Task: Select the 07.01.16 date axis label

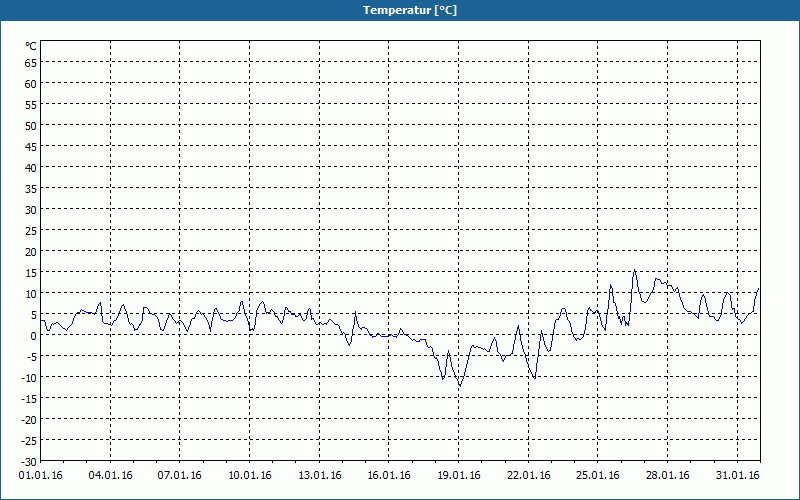Action: pos(180,476)
